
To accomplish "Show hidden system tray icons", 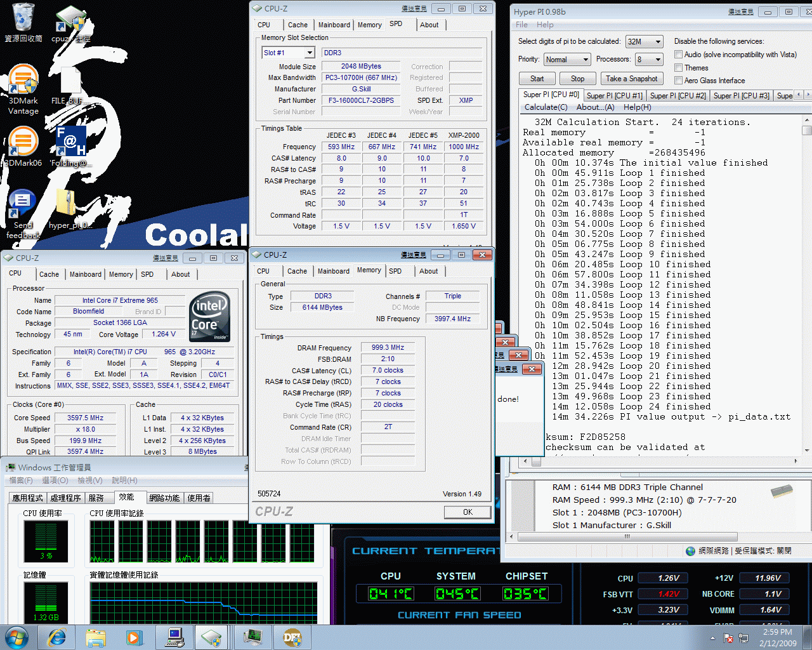I will click(x=712, y=638).
